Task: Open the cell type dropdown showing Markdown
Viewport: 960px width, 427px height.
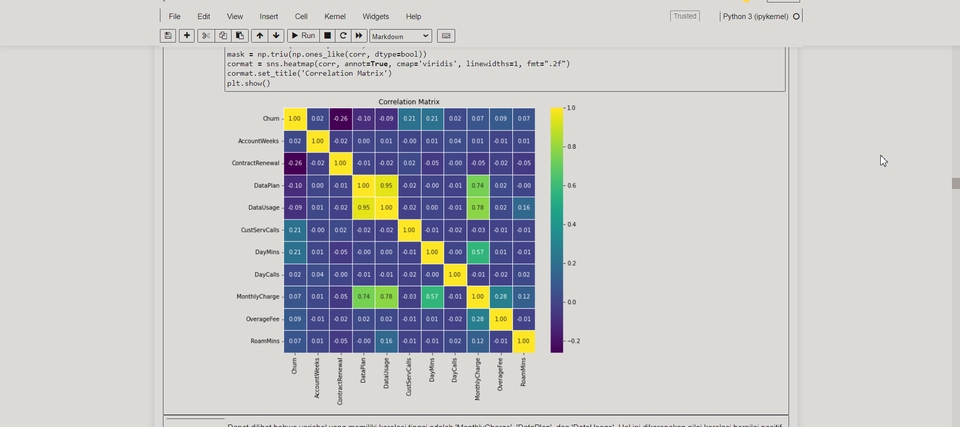Action: point(400,36)
